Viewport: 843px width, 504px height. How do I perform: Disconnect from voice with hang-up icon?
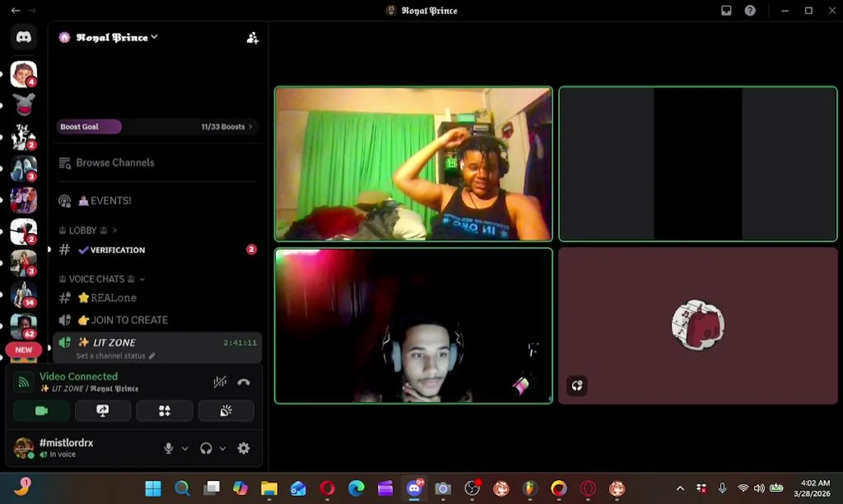[244, 382]
